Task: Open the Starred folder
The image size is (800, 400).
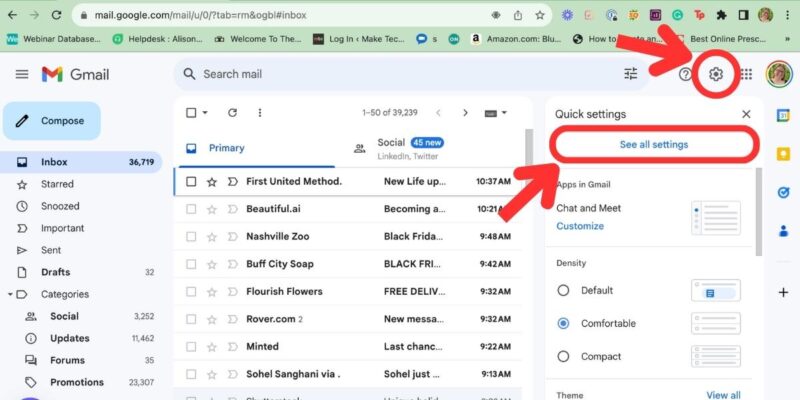Action: pos(82,184)
